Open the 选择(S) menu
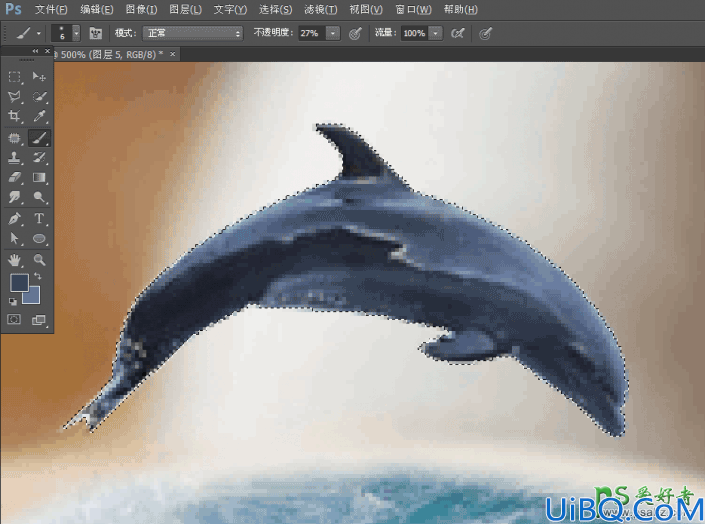 point(276,9)
